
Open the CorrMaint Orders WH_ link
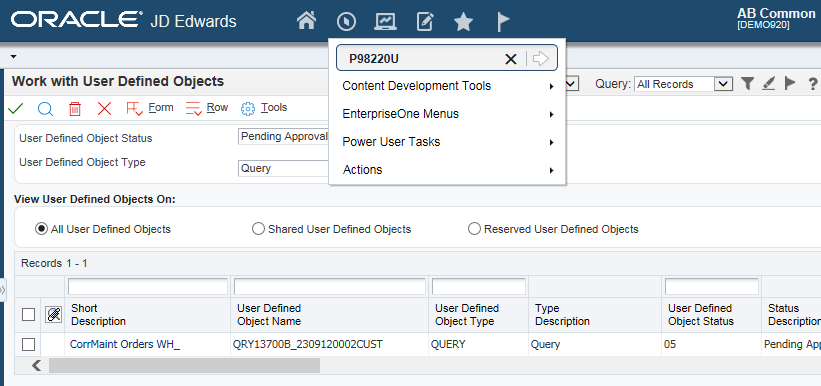click(x=125, y=344)
